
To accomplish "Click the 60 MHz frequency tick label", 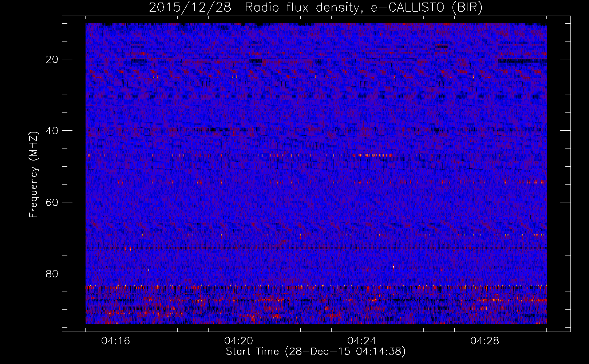I will click(52, 202).
